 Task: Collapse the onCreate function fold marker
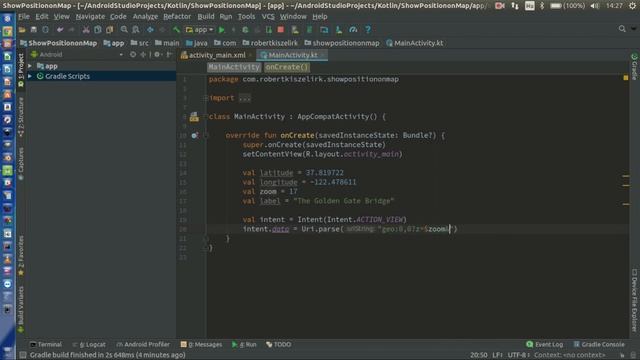[206, 136]
